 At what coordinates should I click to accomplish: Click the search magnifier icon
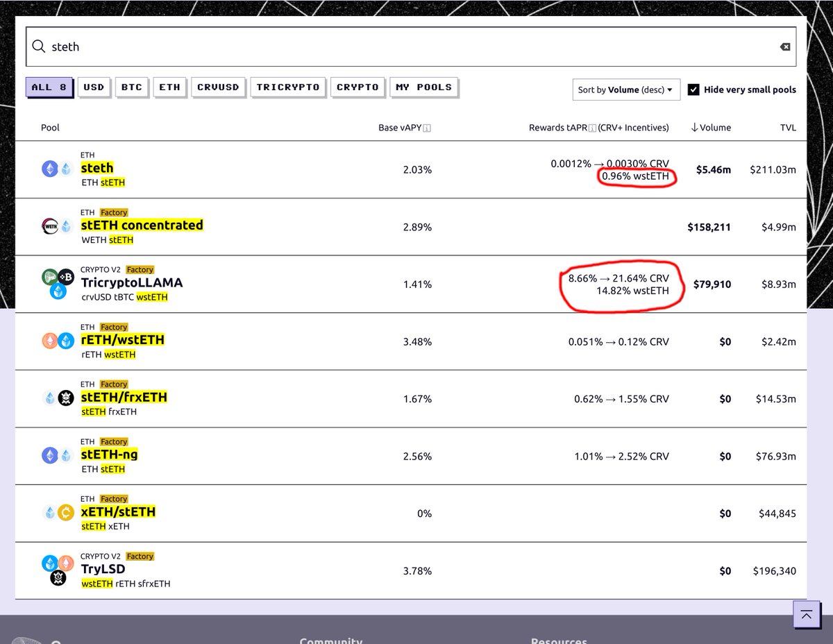(38, 46)
